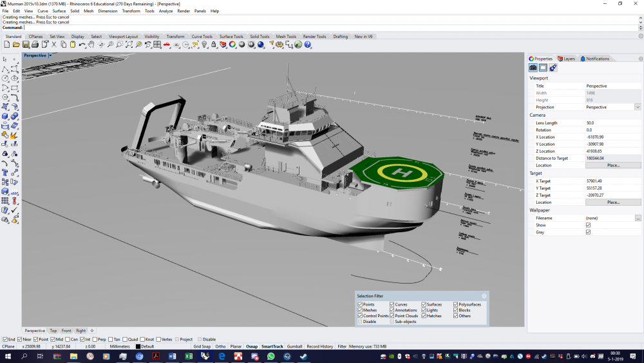Toggle the Gumball status bar button
The height and width of the screenshot is (363, 644).
click(294, 346)
